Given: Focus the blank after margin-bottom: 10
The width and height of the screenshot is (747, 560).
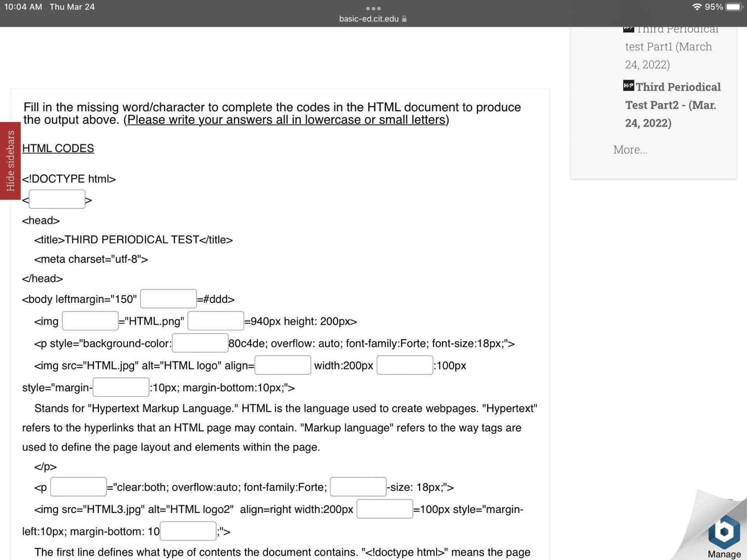Looking at the screenshot, I should pyautogui.click(x=188, y=531).
